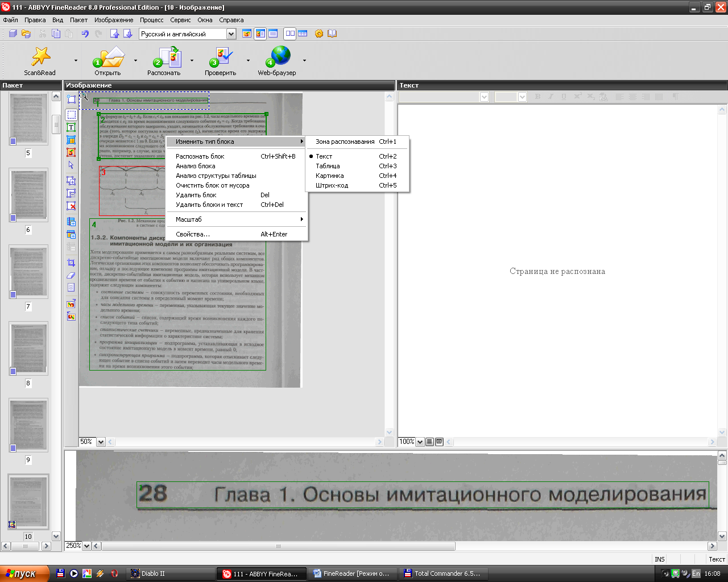This screenshot has width=728, height=582.
Task: Undo the last action with the blue arrow
Action: (85, 34)
